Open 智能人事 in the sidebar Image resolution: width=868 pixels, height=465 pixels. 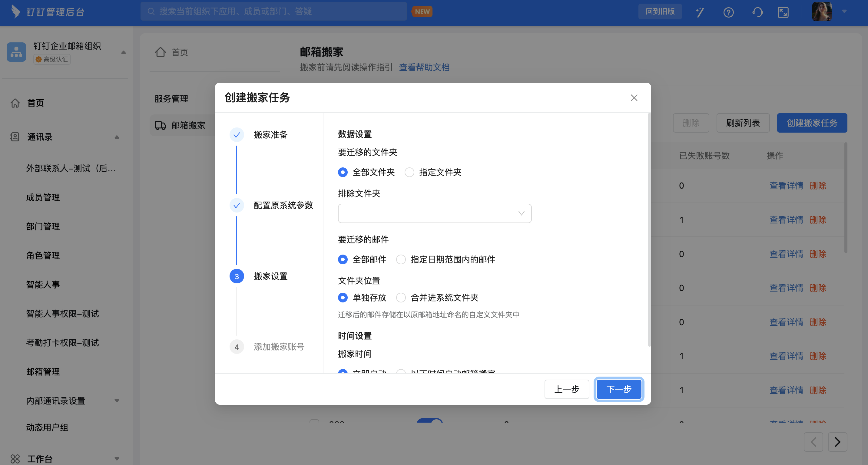[43, 285]
